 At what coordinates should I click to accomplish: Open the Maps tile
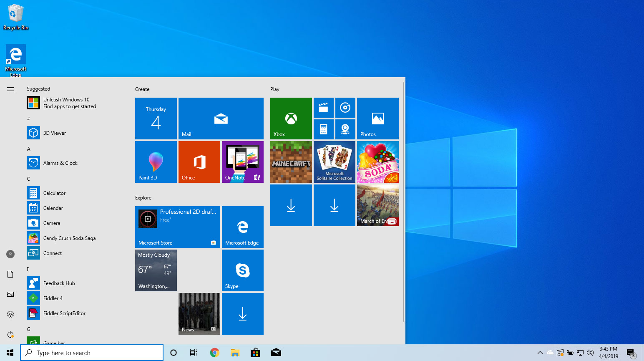click(x=345, y=129)
